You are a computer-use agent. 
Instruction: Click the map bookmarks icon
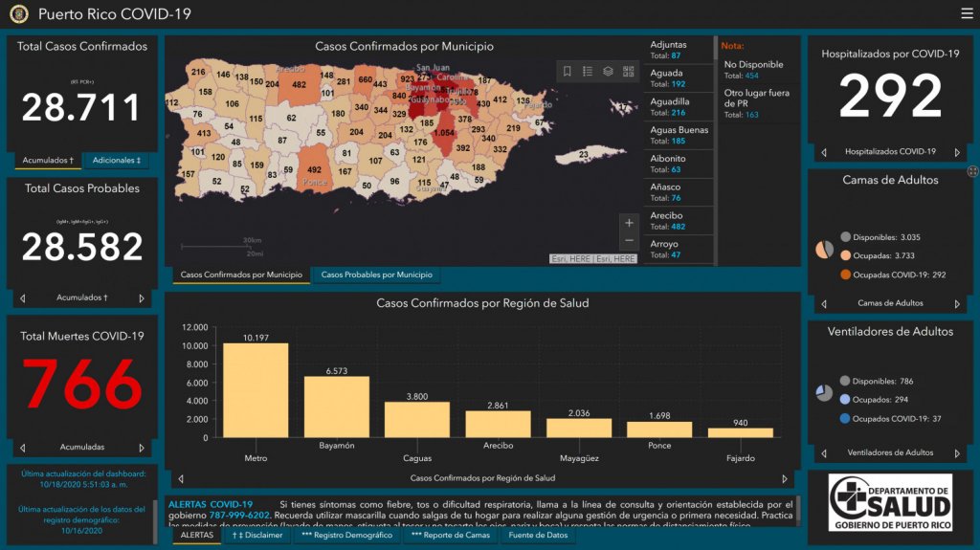pos(568,72)
